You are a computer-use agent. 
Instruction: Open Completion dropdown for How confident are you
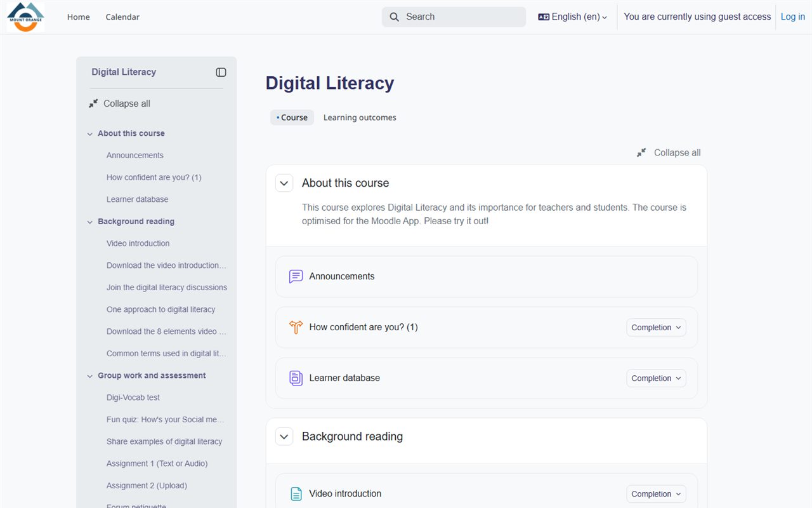click(x=656, y=328)
